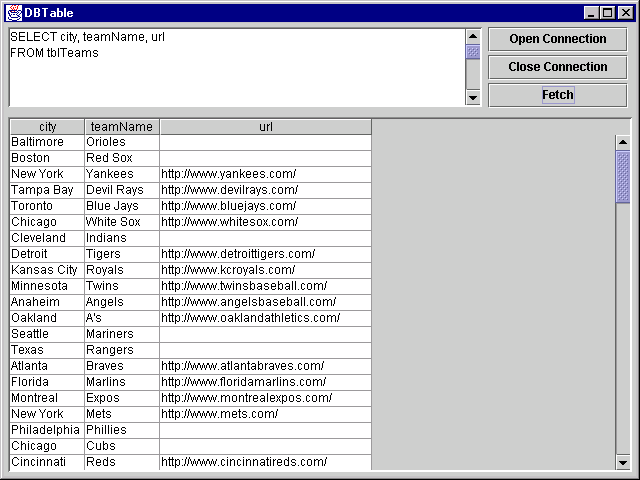The width and height of the screenshot is (640, 480).
Task: Click the twinsbaseball.com url cell
Action: tap(266, 286)
